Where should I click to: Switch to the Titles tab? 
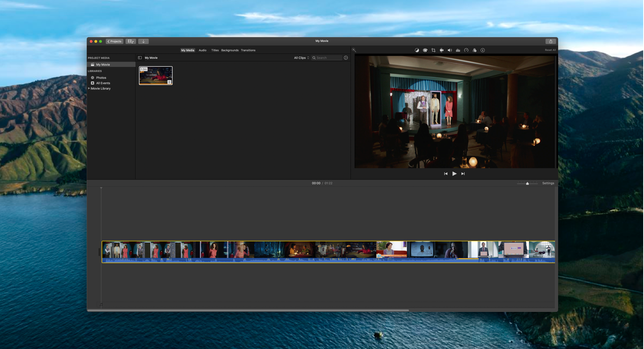(x=215, y=50)
